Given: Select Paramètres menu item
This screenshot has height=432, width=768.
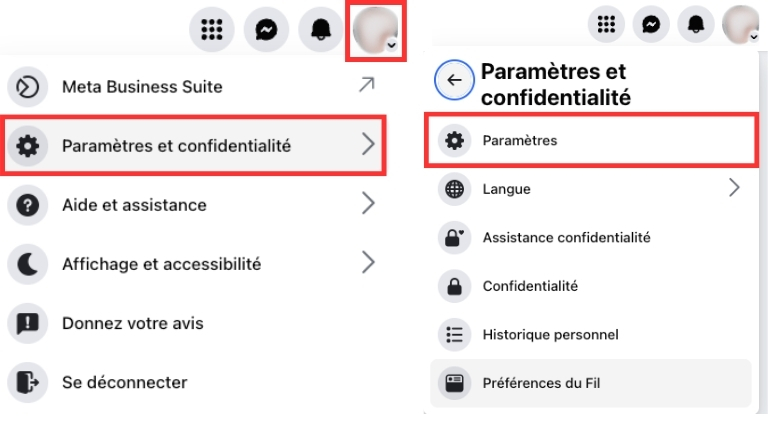Looking at the screenshot, I should point(520,141).
